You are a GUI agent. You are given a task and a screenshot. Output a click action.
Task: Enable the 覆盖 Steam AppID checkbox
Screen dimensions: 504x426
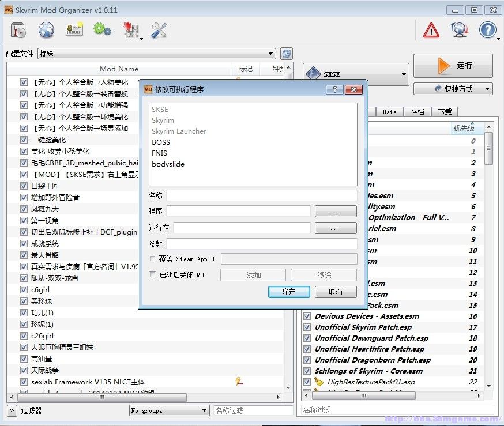click(153, 259)
